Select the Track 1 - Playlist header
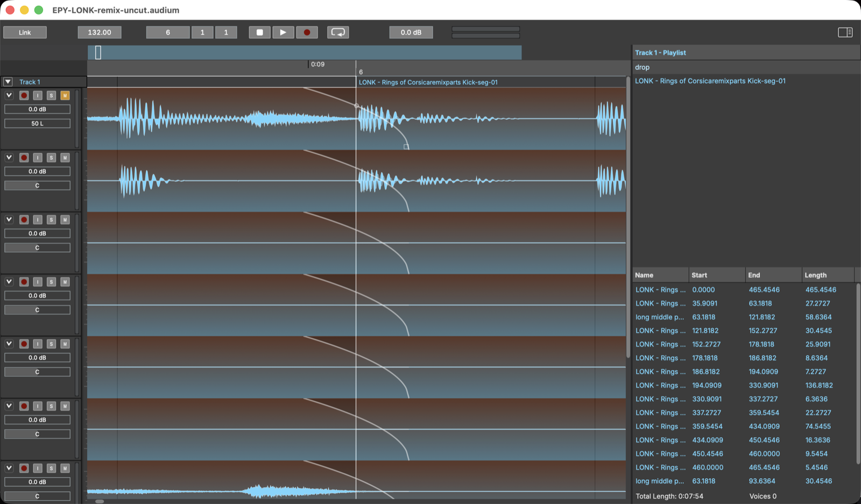 pos(746,53)
